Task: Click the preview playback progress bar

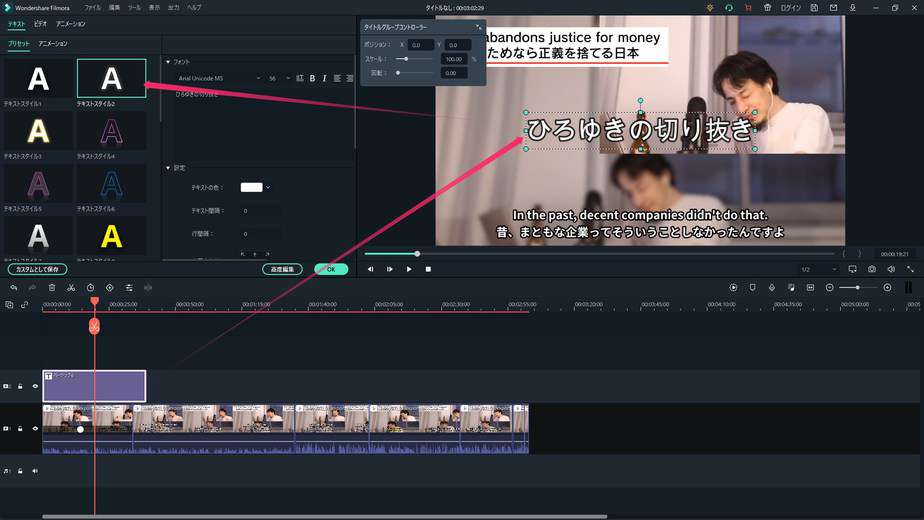Action: tap(599, 254)
